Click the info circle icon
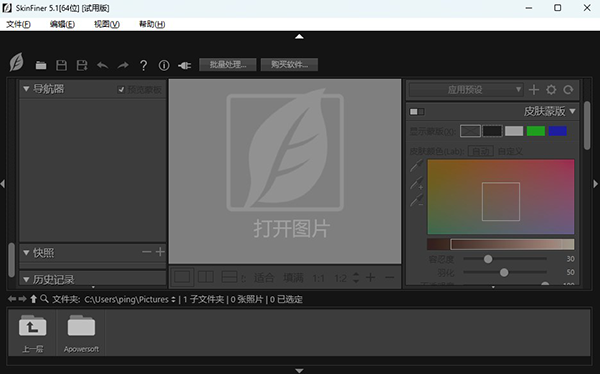 click(x=164, y=65)
